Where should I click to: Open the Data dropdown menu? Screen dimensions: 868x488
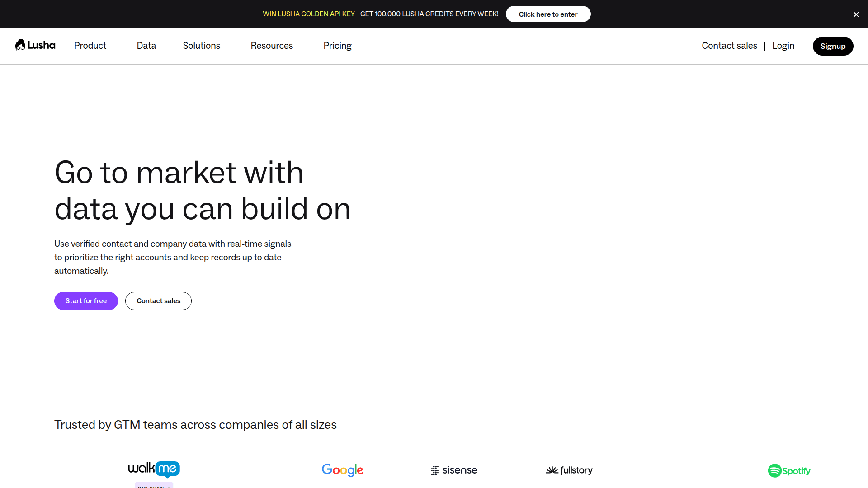(146, 46)
